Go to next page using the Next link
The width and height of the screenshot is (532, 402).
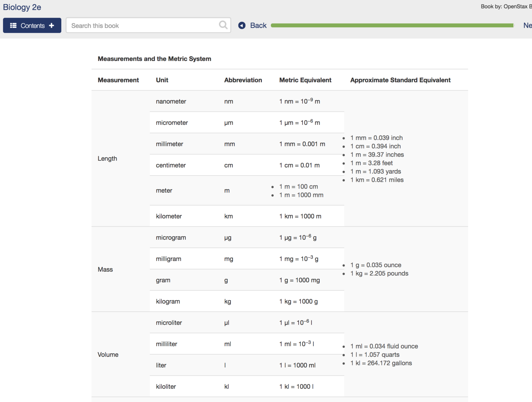528,25
